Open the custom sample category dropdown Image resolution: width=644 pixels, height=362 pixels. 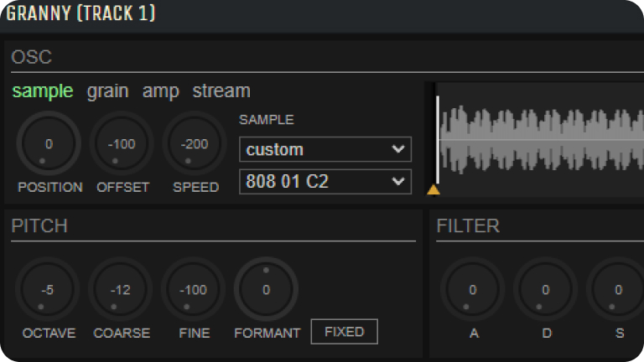(x=325, y=150)
